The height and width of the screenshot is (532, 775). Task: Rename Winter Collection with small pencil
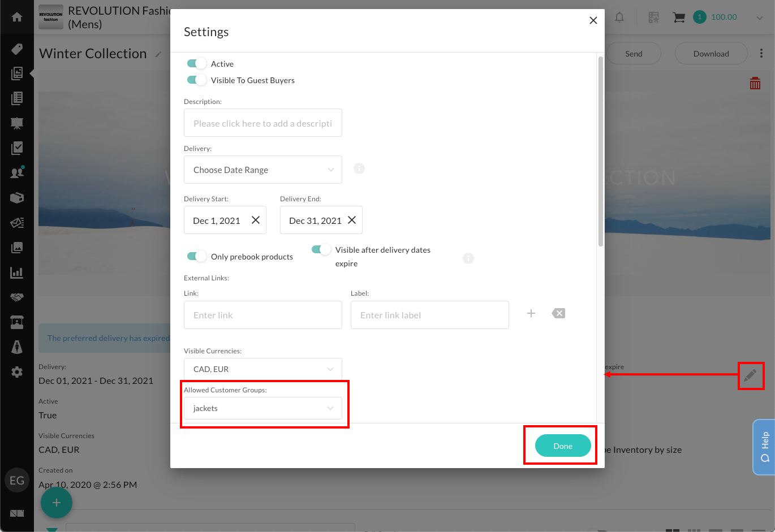[x=158, y=54]
